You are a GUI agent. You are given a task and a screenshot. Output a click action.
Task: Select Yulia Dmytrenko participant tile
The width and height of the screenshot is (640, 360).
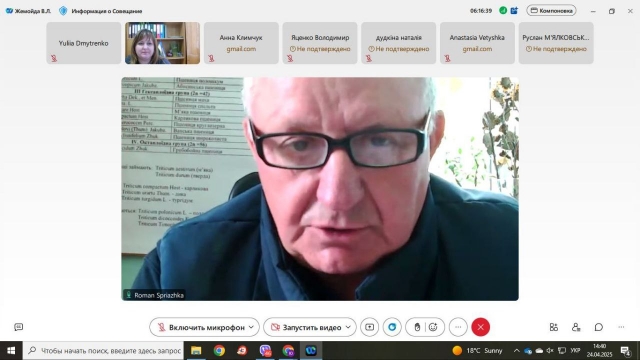[84, 43]
